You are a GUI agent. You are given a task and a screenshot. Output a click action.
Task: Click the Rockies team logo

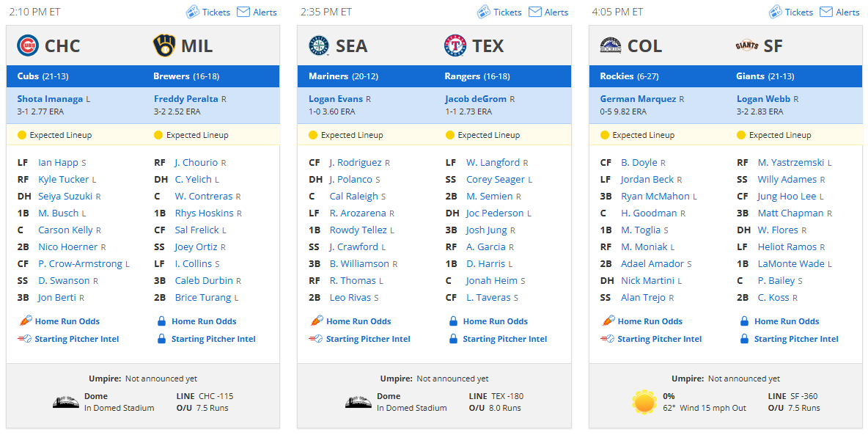click(611, 45)
